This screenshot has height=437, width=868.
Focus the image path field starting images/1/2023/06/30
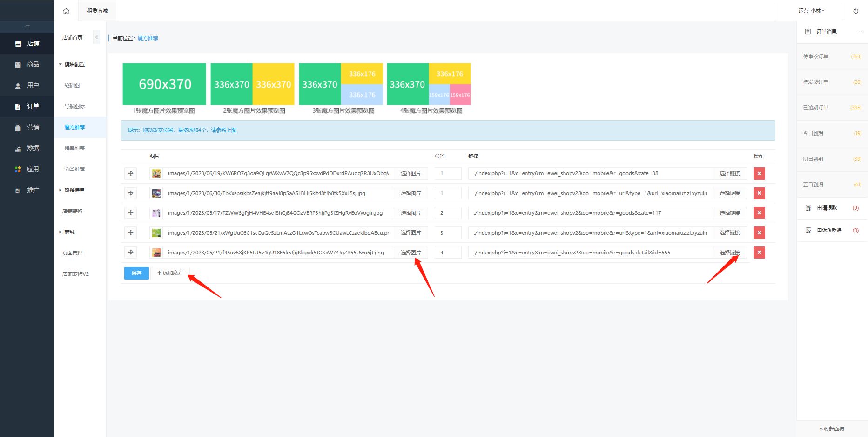click(x=278, y=193)
